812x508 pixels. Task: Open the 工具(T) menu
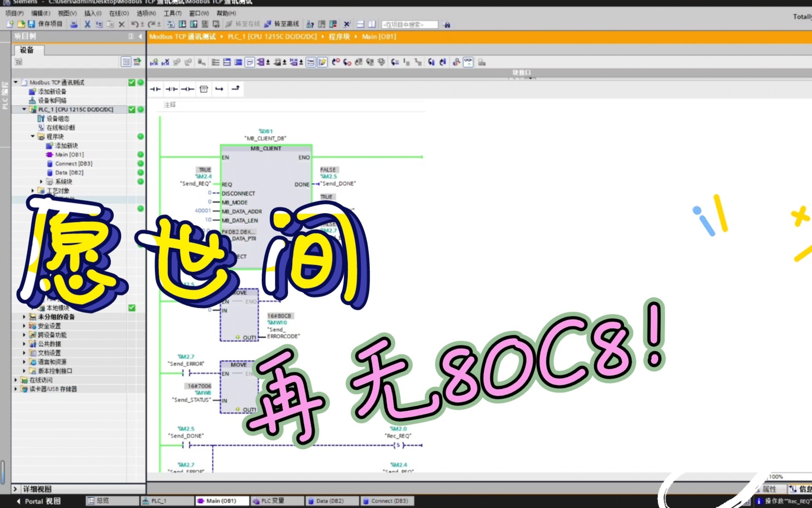[172, 13]
